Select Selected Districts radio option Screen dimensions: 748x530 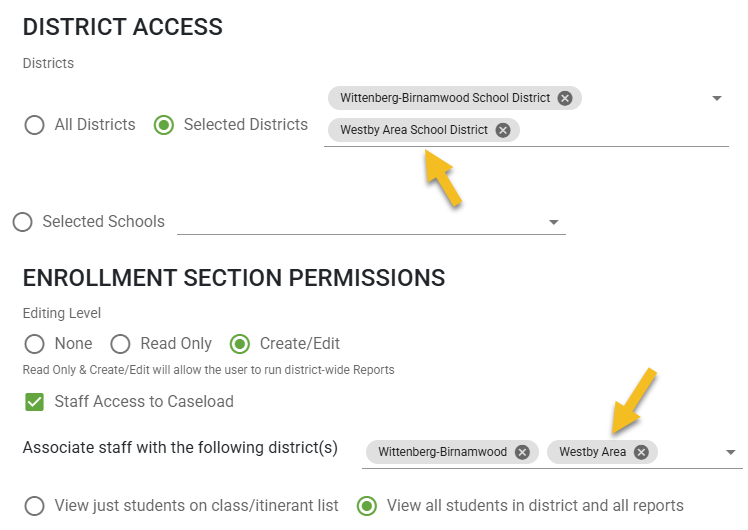coord(164,125)
